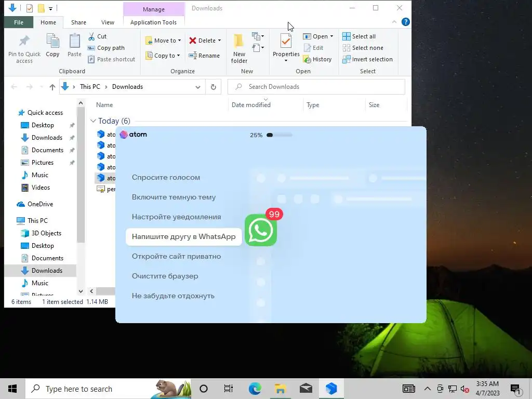The height and width of the screenshot is (399, 532).
Task: Click the taskbar search box
Action: click(x=108, y=389)
